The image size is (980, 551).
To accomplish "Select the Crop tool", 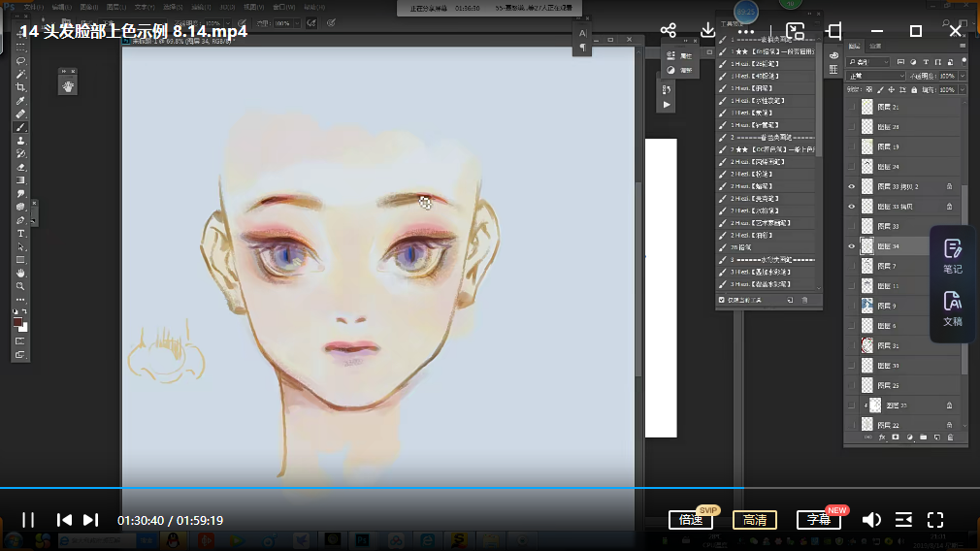I will (x=20, y=87).
